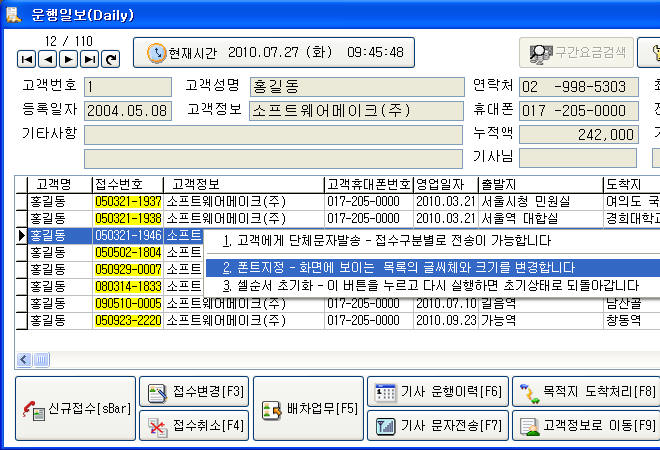This screenshot has width=660, height=450.
Task: Click the 고객휴대폰번호 column header
Action: pos(369,184)
